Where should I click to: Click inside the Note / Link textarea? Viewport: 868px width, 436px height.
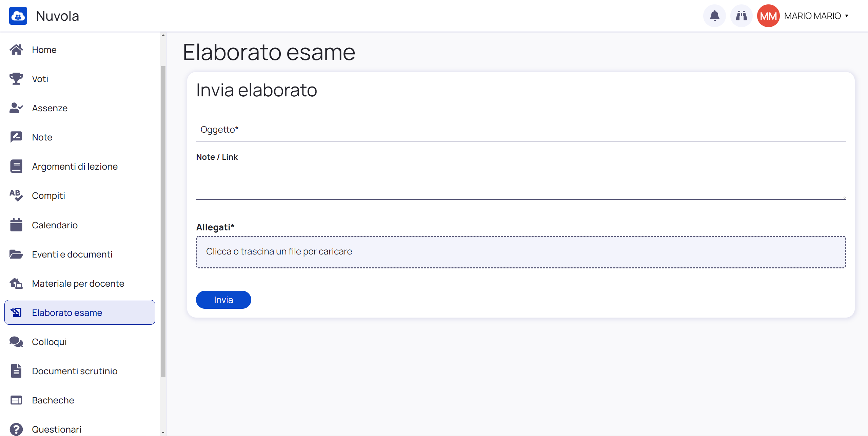521,182
